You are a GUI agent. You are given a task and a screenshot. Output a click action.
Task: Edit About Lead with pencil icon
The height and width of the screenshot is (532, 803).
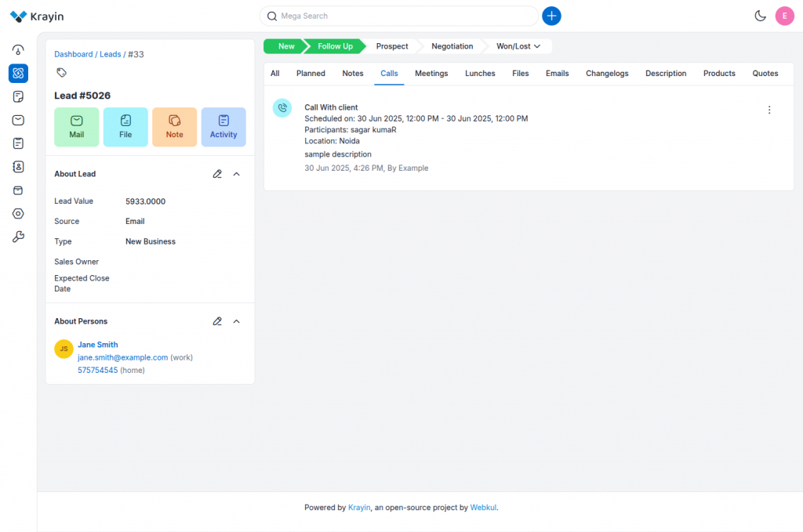(x=217, y=174)
